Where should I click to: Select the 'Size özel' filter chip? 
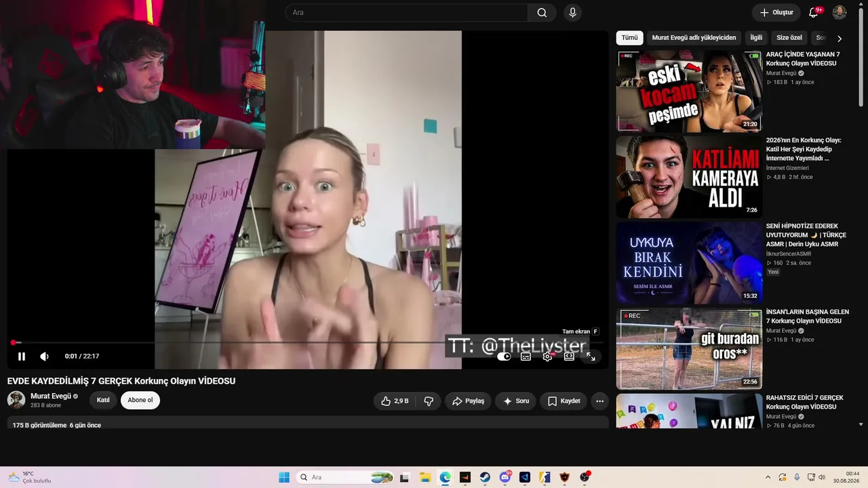click(789, 38)
